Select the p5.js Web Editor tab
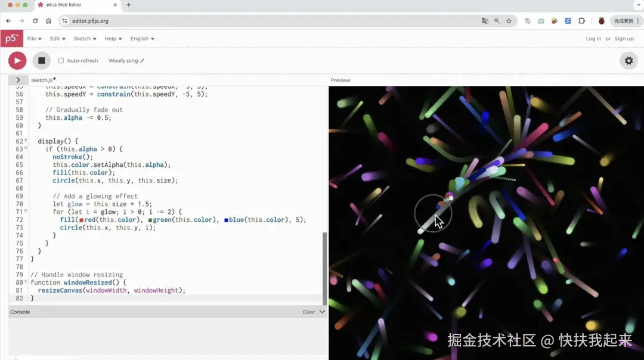This screenshot has width=644, height=360. coord(76,5)
